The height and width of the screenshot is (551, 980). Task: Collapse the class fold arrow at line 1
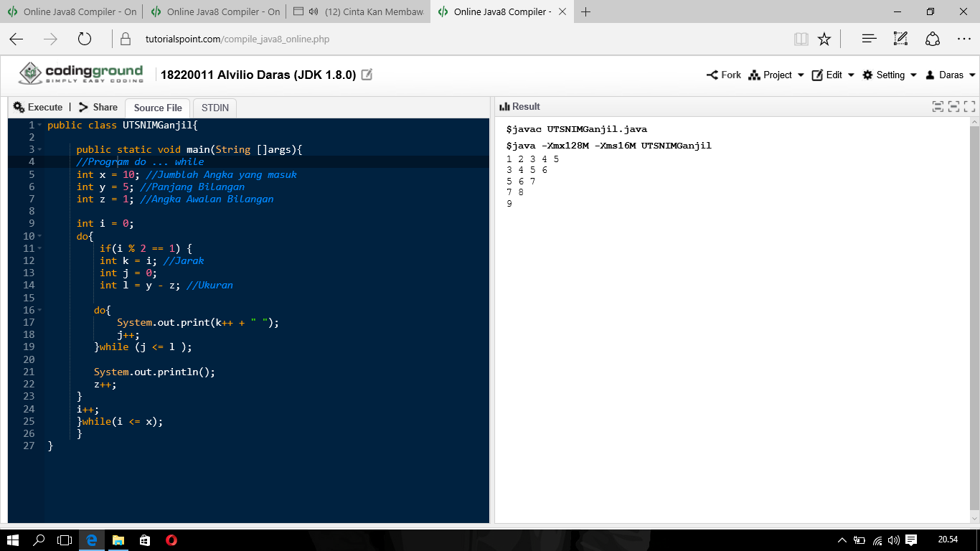[39, 125]
